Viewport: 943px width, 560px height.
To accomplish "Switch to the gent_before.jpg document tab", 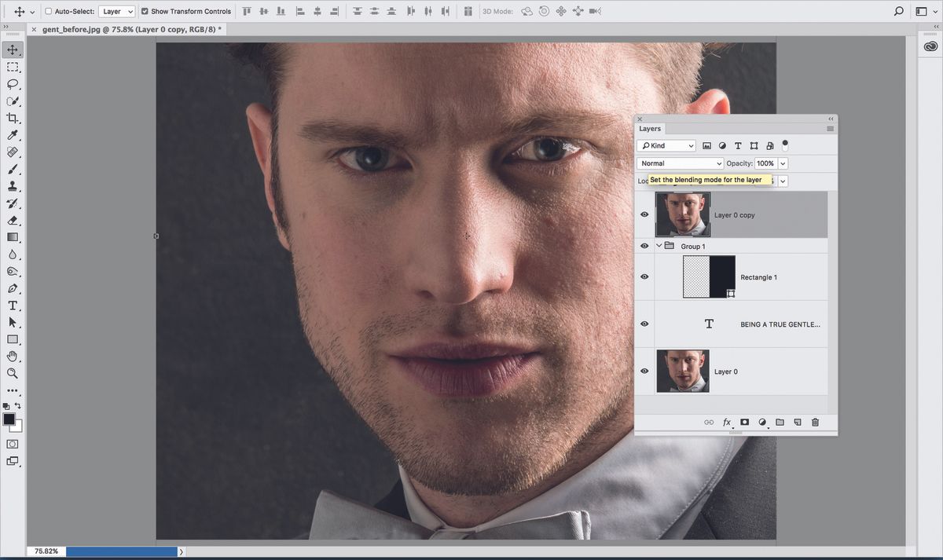I will [126, 27].
